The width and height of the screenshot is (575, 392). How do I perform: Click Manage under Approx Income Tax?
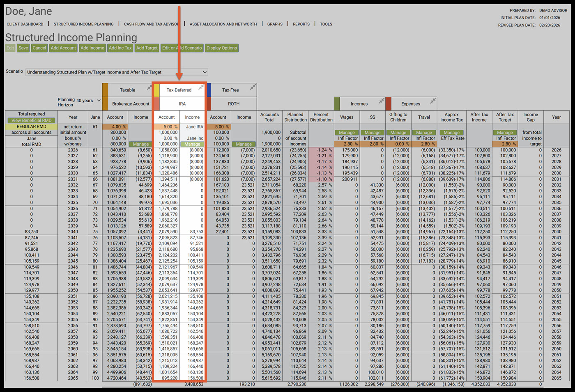[452, 133]
